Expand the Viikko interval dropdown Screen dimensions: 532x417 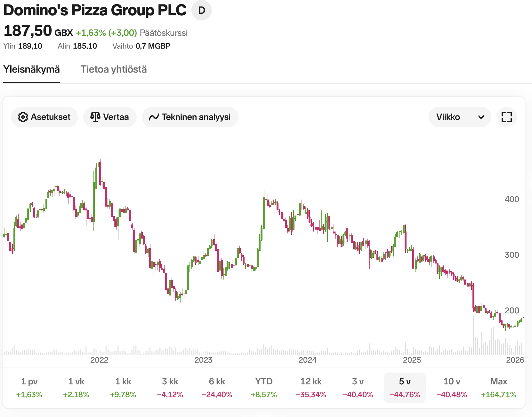click(459, 117)
